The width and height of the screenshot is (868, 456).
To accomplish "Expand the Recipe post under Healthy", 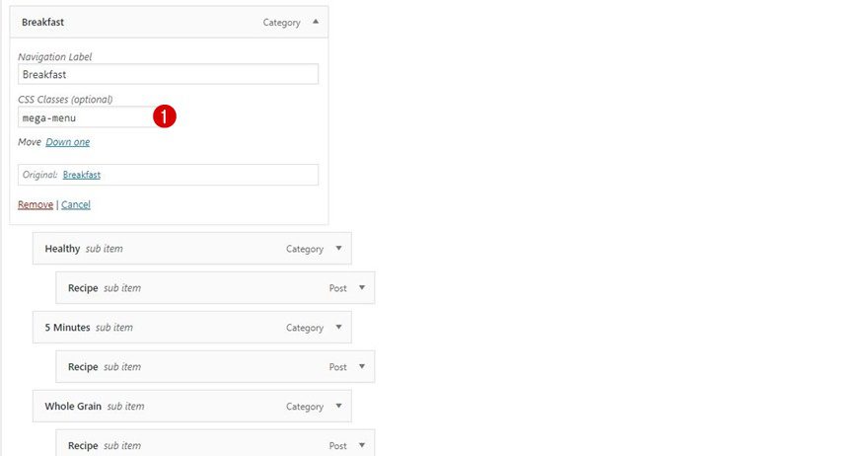I will pos(362,287).
